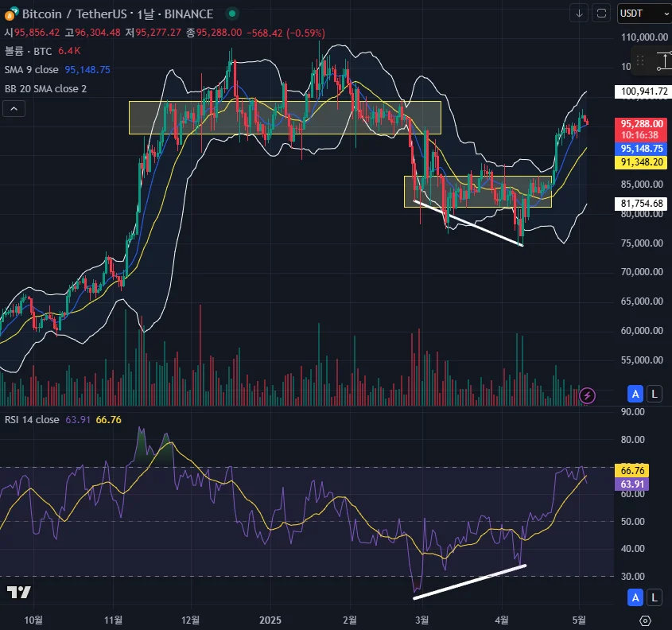Click the RSI 14 close indicator label
The width and height of the screenshot is (672, 630).
coord(32,419)
